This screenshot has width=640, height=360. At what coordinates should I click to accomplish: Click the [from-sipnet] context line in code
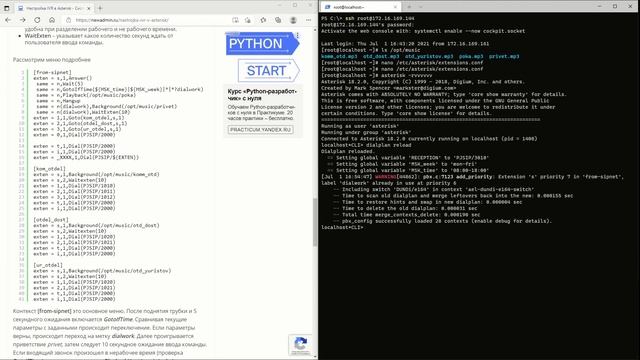(x=52, y=72)
